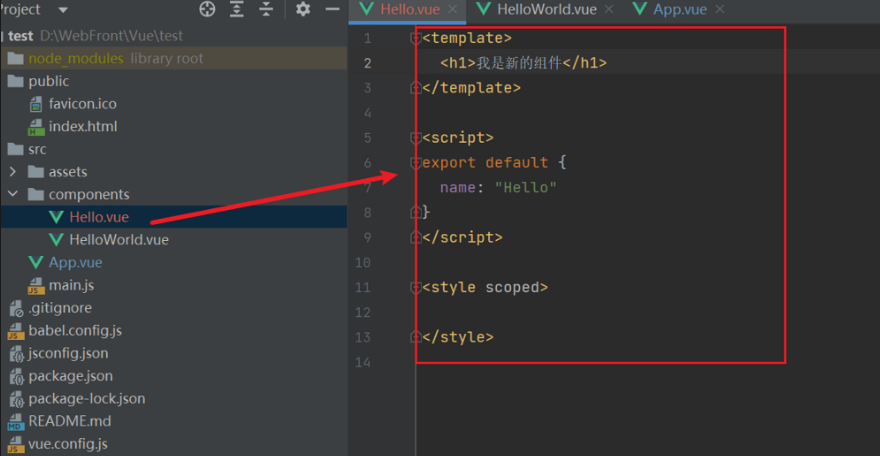Switch to the Hello.vue editor tab
880x456 pixels.
410,10
